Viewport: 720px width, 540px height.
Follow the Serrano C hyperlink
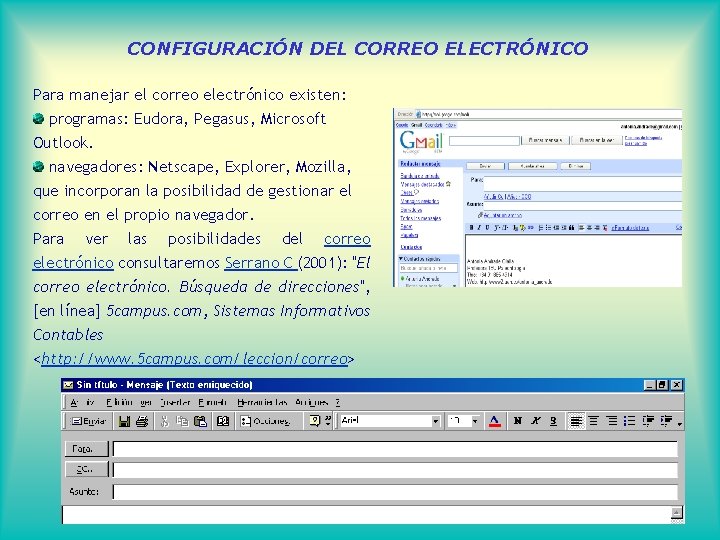click(261, 263)
